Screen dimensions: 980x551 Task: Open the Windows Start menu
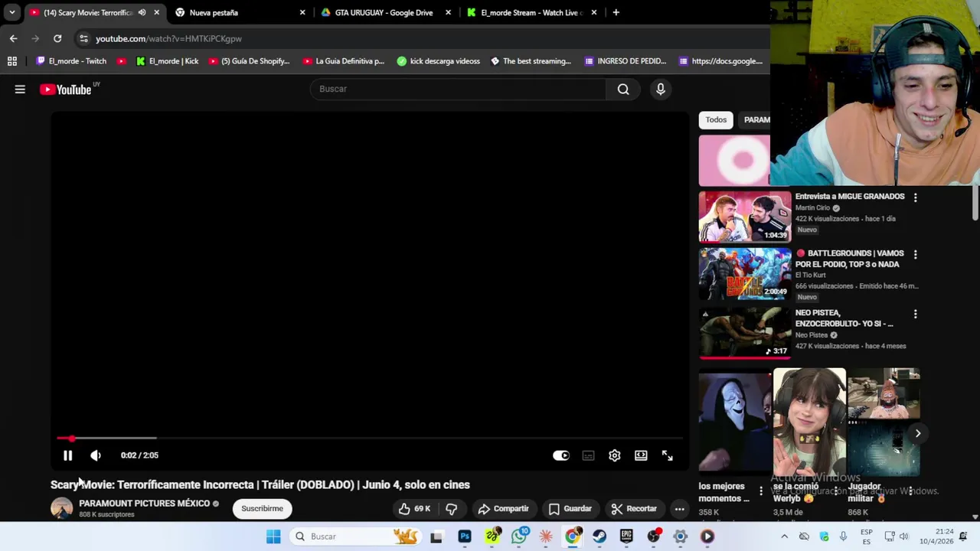(x=273, y=536)
